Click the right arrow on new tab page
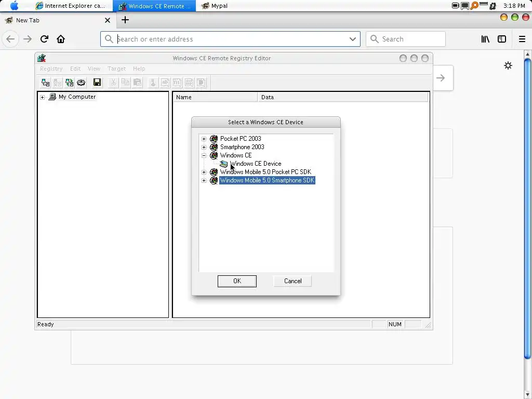Image resolution: width=532 pixels, height=399 pixels. [x=441, y=78]
